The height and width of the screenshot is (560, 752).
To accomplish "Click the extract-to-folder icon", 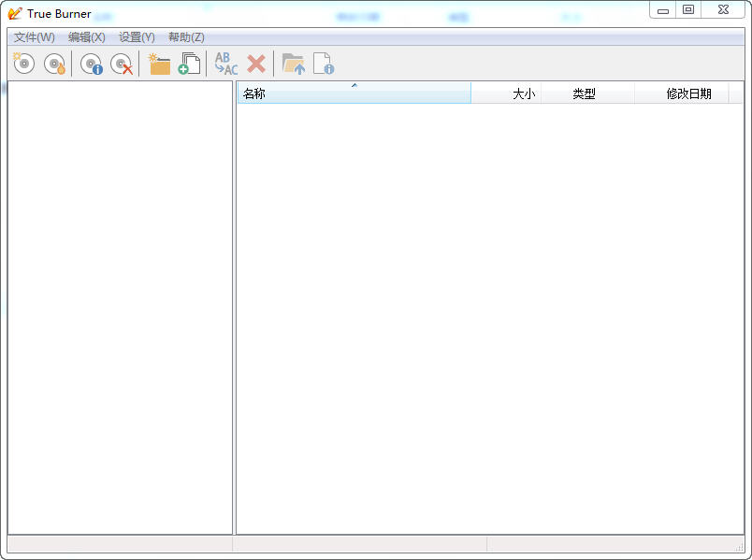I will click(294, 63).
